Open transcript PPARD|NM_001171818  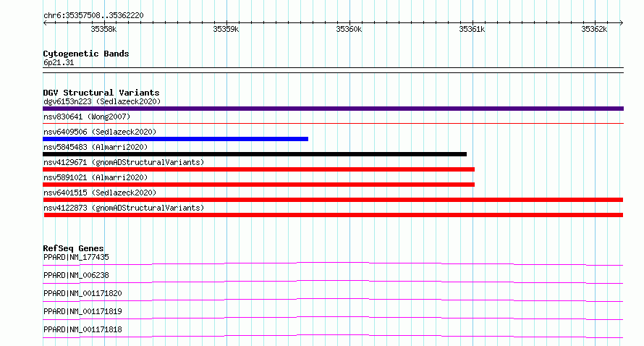(82, 329)
